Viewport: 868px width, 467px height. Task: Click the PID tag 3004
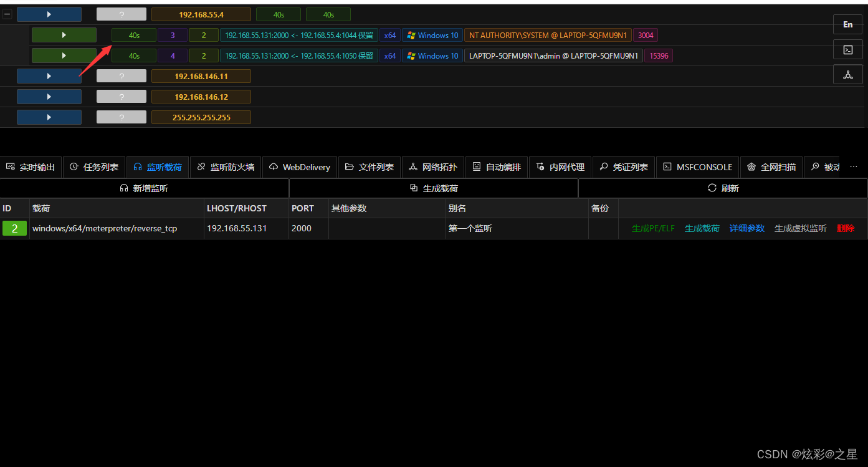(x=646, y=36)
